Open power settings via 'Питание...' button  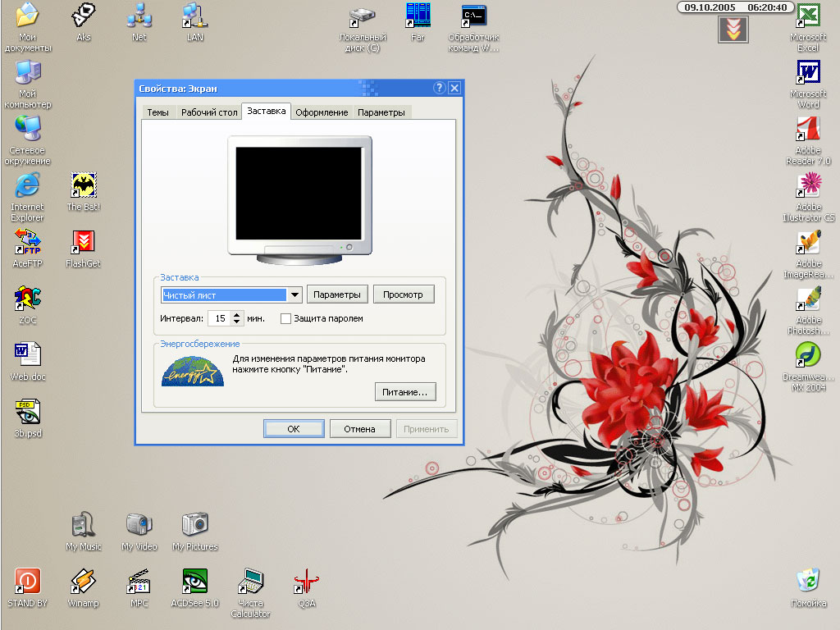(x=405, y=391)
